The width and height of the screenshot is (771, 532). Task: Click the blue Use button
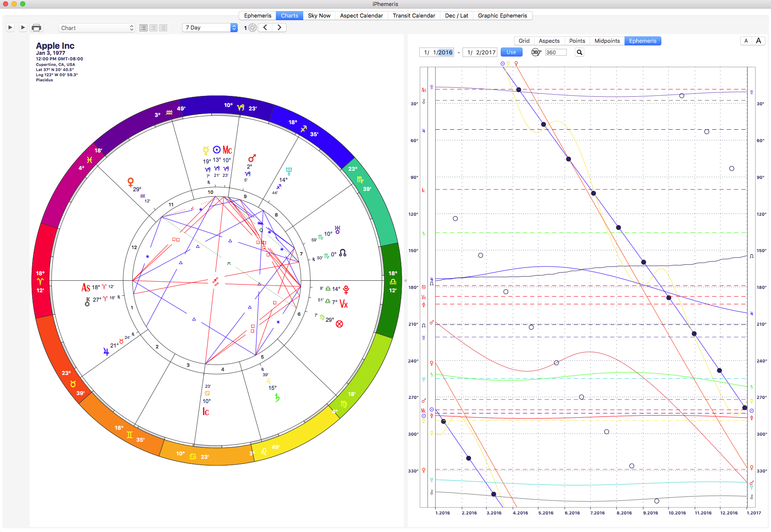pyautogui.click(x=511, y=52)
